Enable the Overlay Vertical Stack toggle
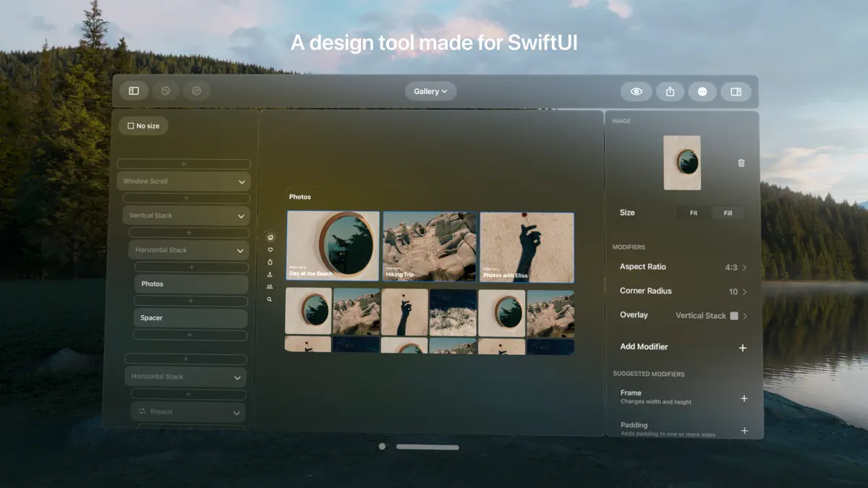 pyautogui.click(x=733, y=315)
